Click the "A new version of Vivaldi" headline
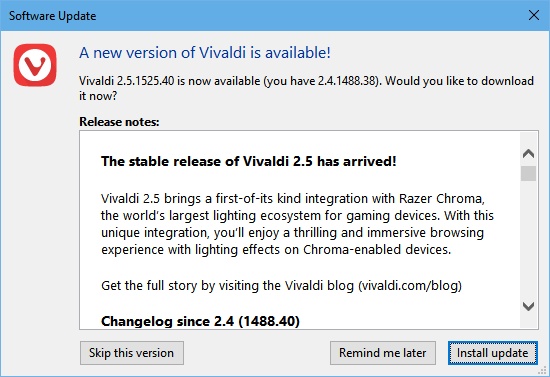 tap(205, 53)
